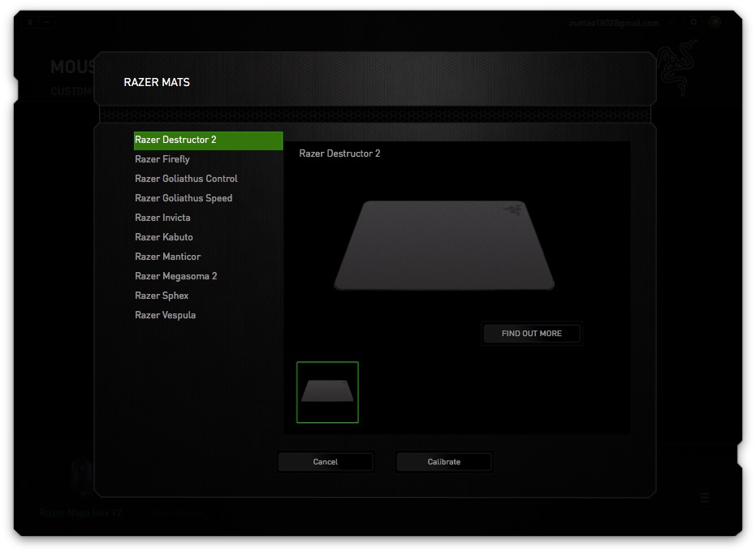The image size is (756, 553).
Task: Cancel the Razer Mats dialog
Action: coord(326,462)
